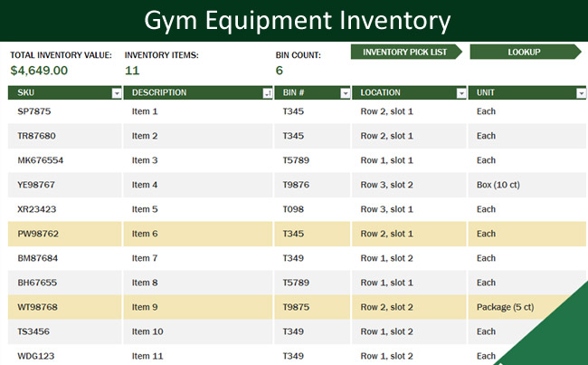Expand the Unit column filter arrow
The height and width of the screenshot is (365, 588).
click(x=580, y=92)
